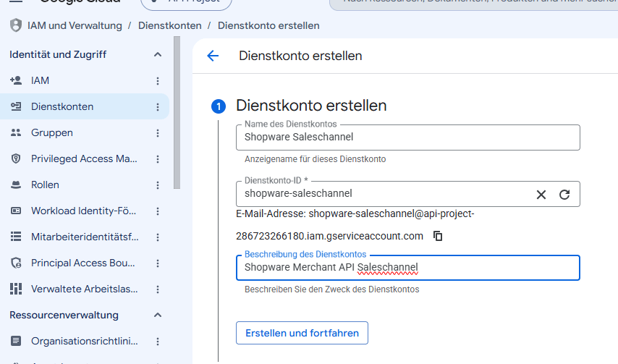Click the Gruppen people icon
The image size is (618, 364).
(x=16, y=132)
